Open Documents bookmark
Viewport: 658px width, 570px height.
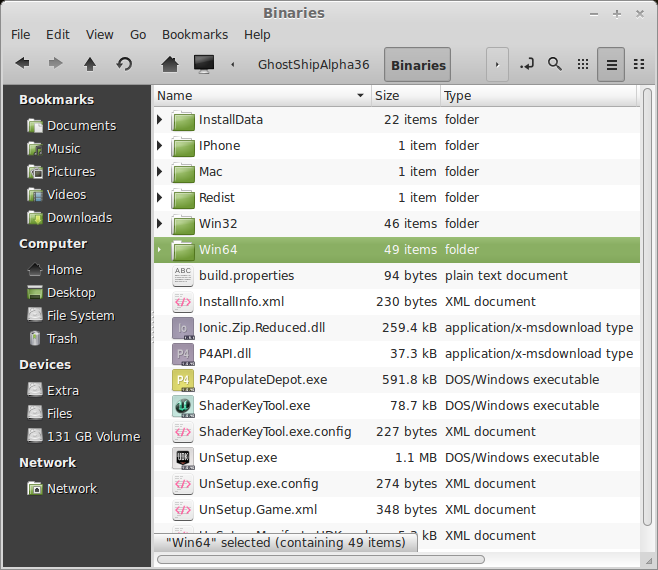71,126
